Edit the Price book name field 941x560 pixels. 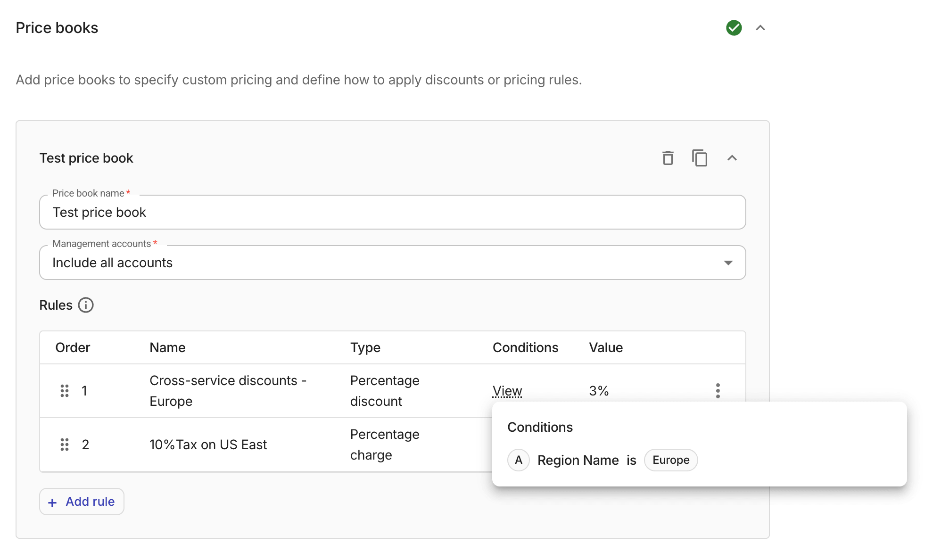(x=392, y=212)
